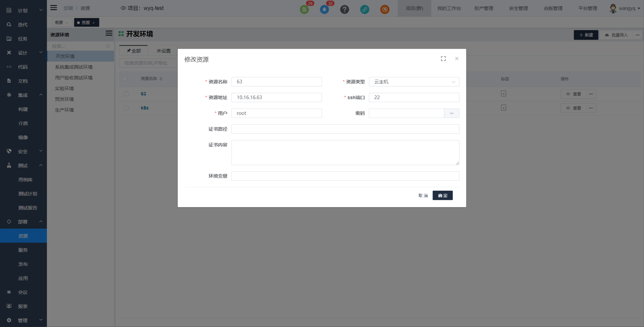The height and width of the screenshot is (327, 644).
Task: Click inside the 证书路径 input field
Action: (345, 129)
